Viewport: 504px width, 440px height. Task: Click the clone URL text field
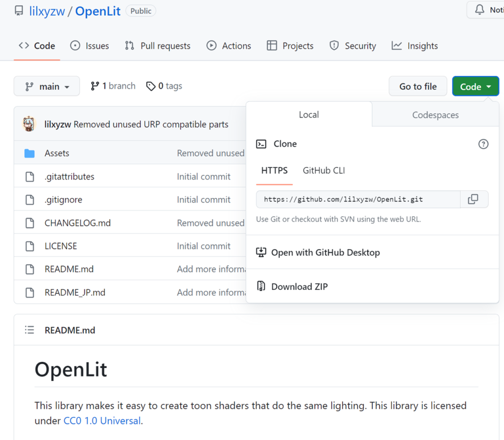[358, 199]
